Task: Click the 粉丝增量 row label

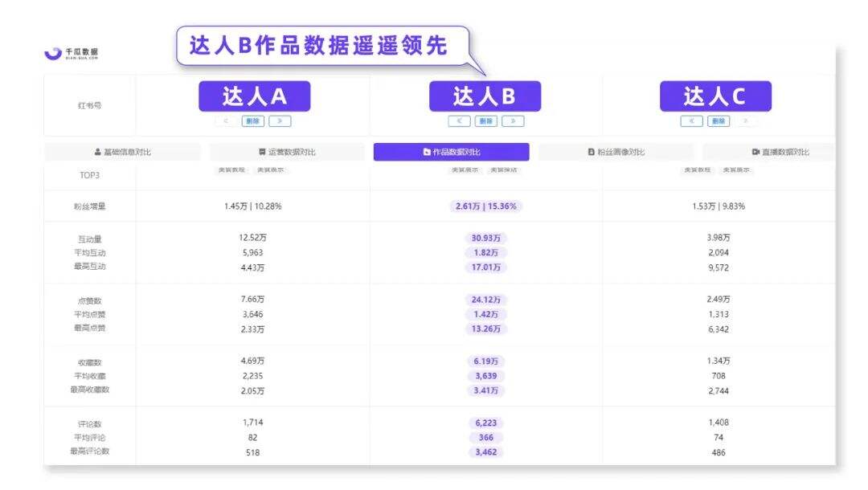Action: (x=90, y=206)
